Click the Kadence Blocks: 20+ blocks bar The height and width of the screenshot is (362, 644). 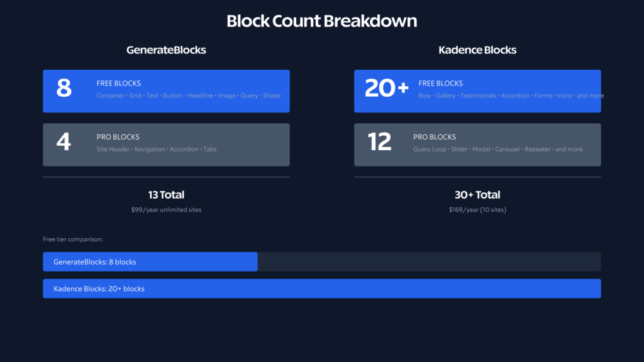pyautogui.click(x=321, y=288)
